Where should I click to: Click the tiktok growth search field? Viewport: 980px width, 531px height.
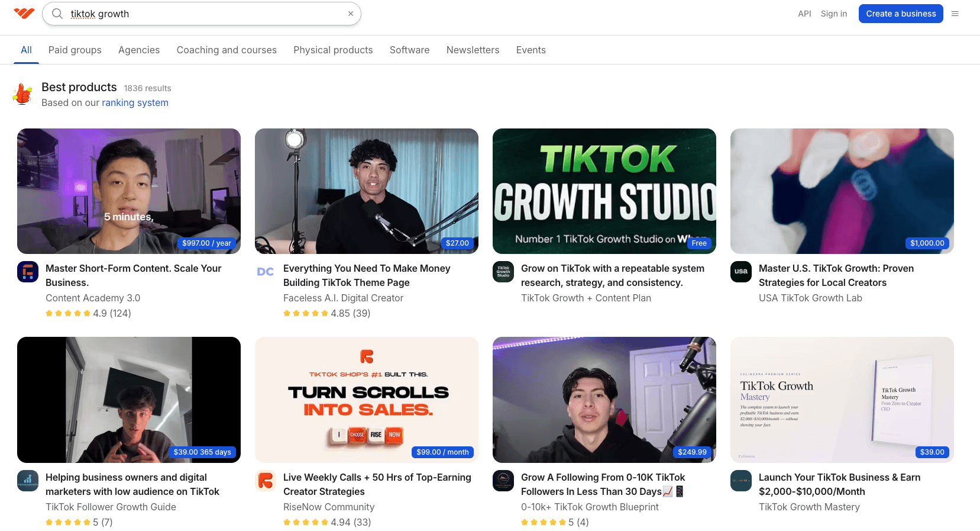(x=202, y=14)
